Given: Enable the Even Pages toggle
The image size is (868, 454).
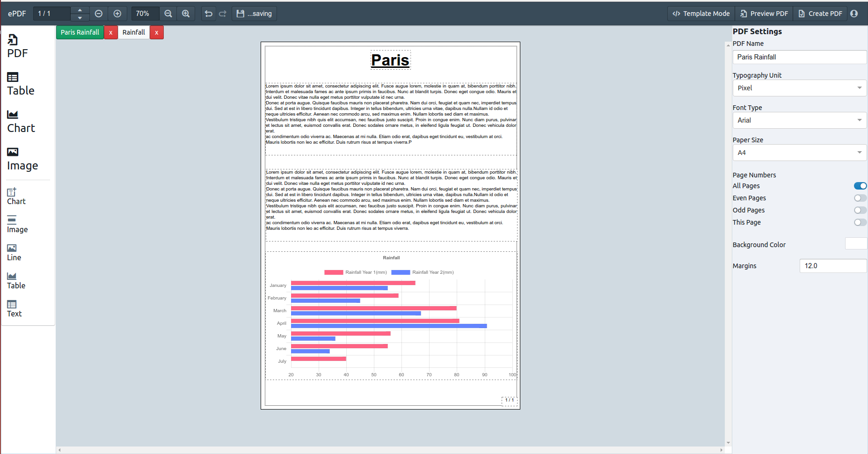Looking at the screenshot, I should [x=860, y=198].
